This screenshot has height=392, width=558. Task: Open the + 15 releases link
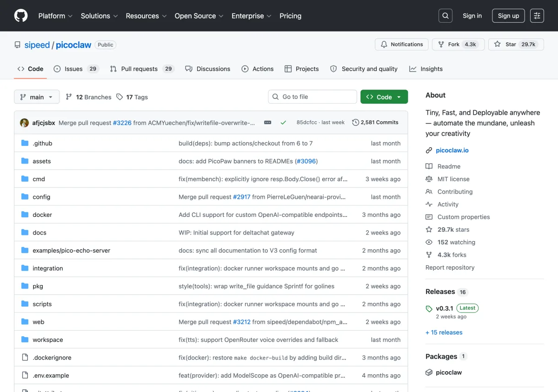pyautogui.click(x=444, y=333)
